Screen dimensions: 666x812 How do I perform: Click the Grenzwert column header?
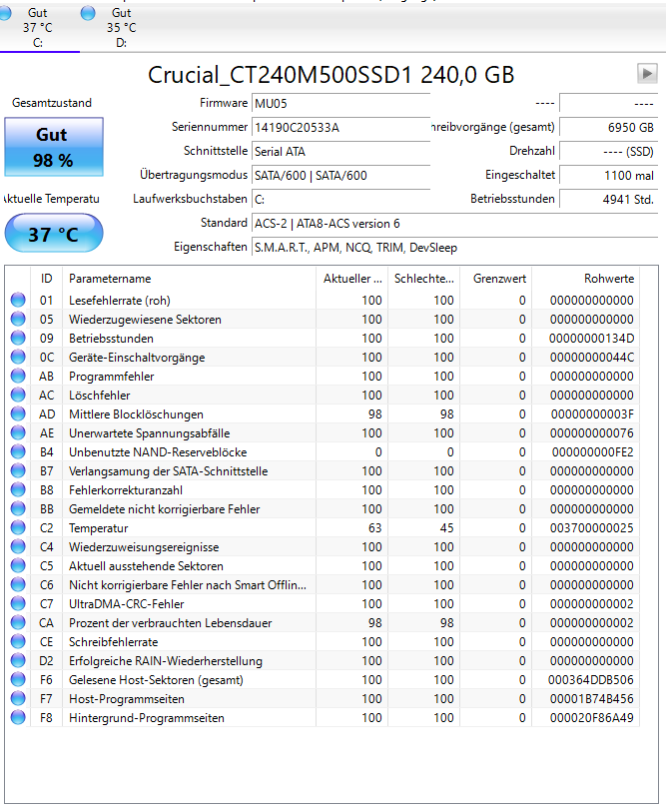pyautogui.click(x=495, y=279)
